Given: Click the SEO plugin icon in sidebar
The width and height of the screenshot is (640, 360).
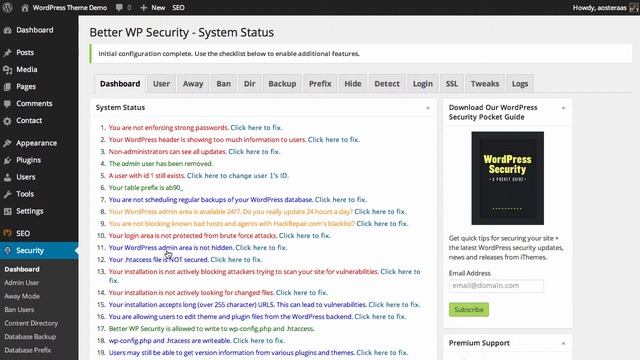Looking at the screenshot, I should tap(7, 233).
